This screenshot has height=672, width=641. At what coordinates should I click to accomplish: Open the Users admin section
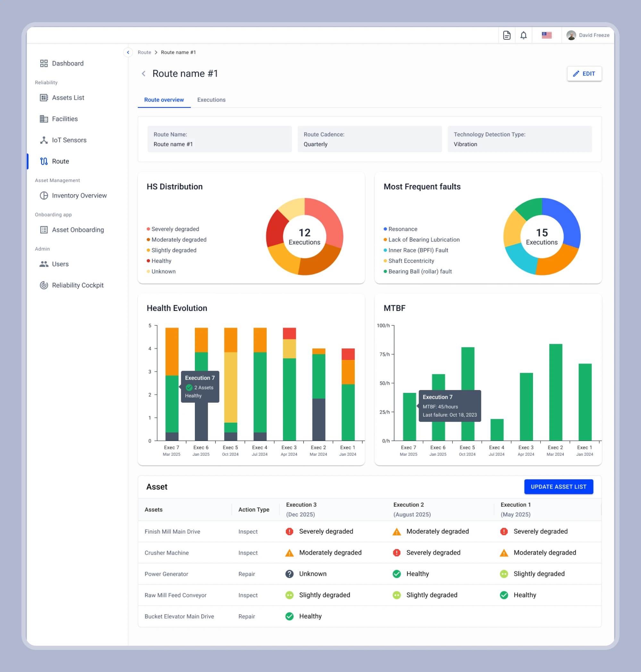coord(60,264)
